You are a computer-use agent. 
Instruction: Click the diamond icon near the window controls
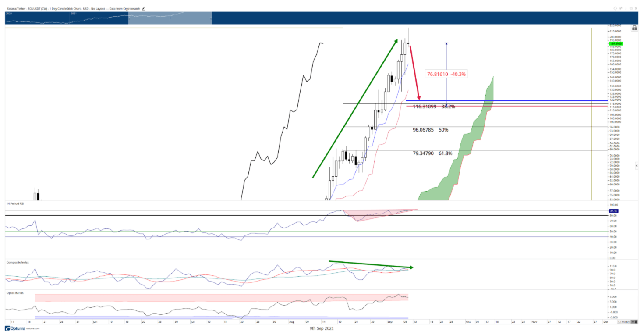point(615,8)
